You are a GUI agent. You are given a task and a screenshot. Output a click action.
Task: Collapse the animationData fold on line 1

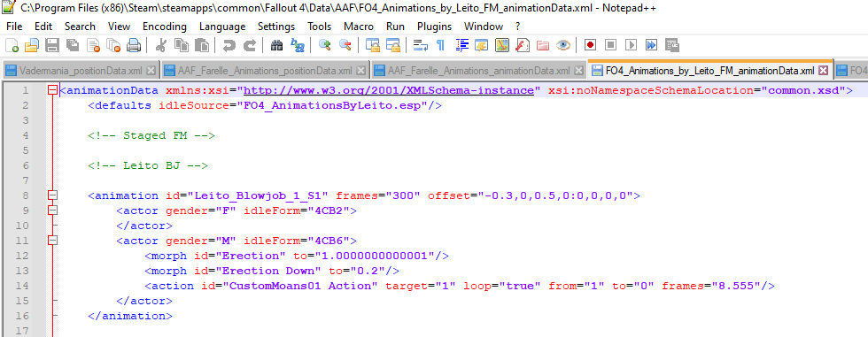click(x=52, y=90)
